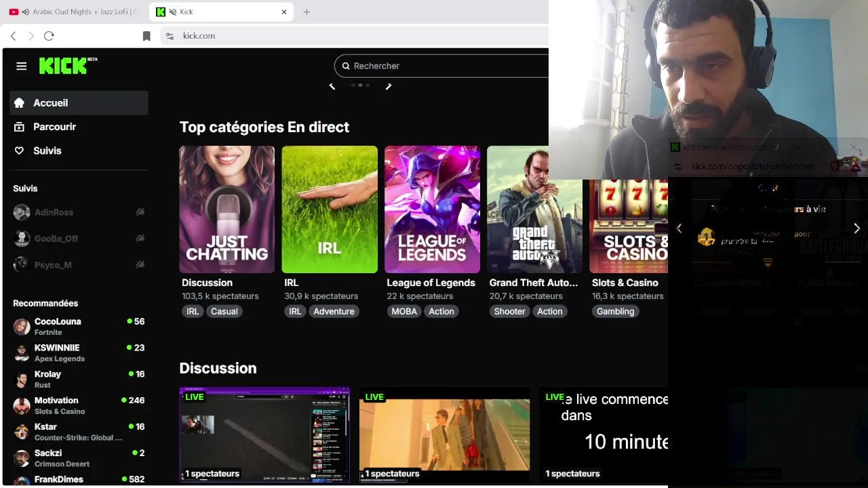Open IRL category thumbnail
Viewport: 868px width, 488px height.
click(330, 209)
